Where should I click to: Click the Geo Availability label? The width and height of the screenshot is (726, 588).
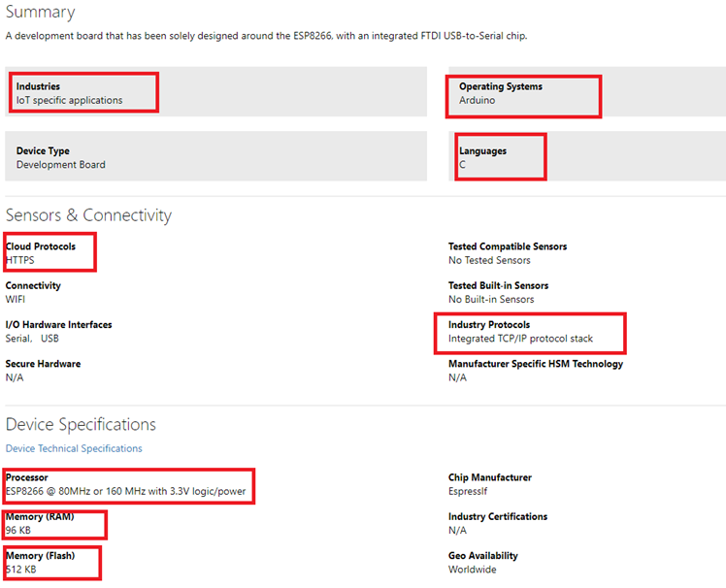[x=483, y=556]
